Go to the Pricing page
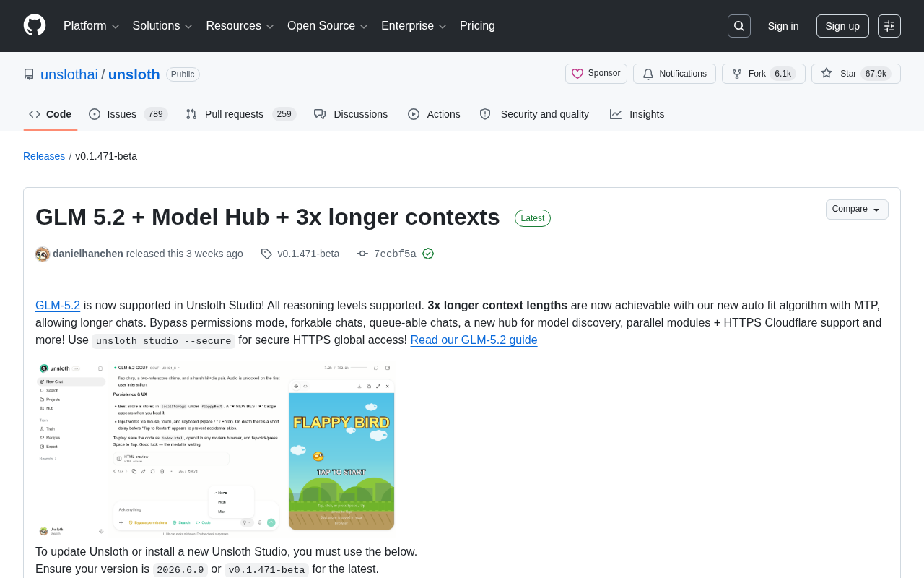The height and width of the screenshot is (578, 924). [477, 26]
